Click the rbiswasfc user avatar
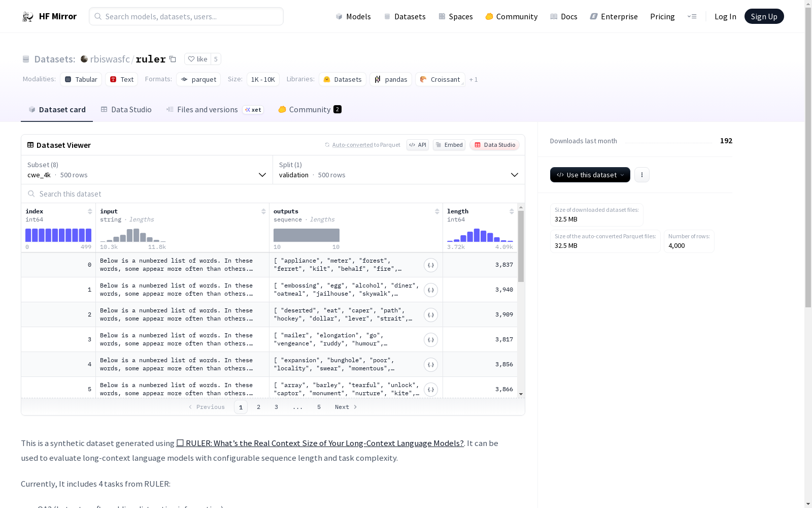 tap(84, 59)
